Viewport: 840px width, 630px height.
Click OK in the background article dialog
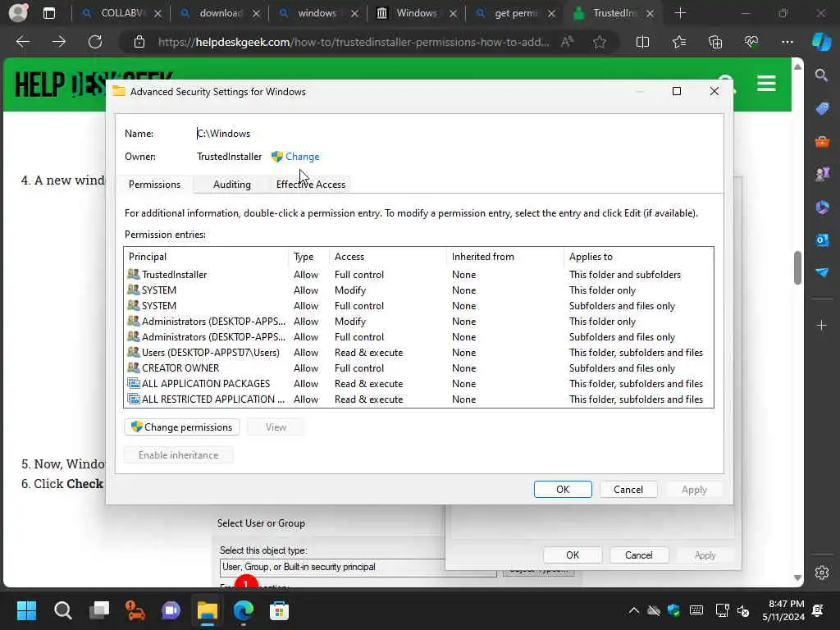[x=572, y=555]
